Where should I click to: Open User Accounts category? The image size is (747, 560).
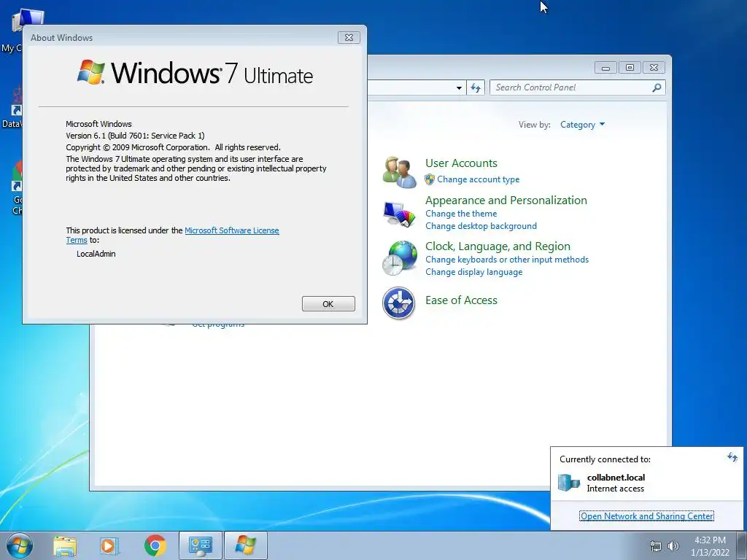(461, 163)
